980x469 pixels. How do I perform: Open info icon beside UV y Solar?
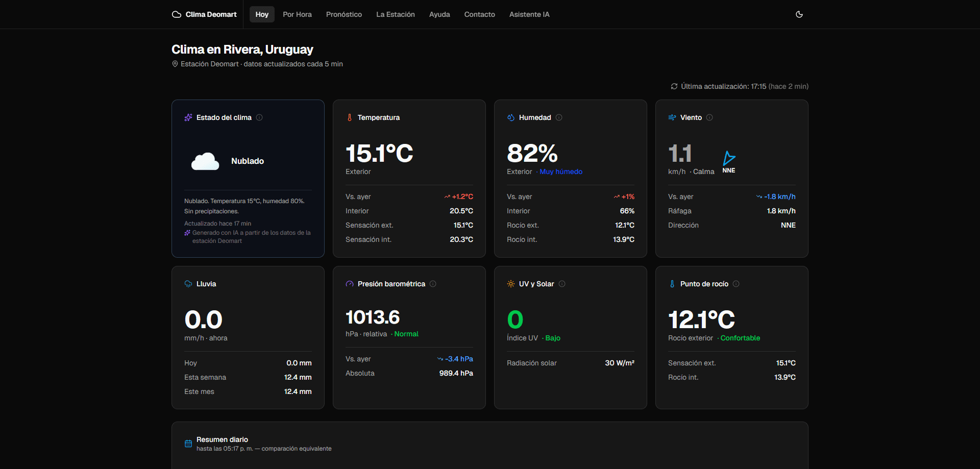click(x=562, y=284)
